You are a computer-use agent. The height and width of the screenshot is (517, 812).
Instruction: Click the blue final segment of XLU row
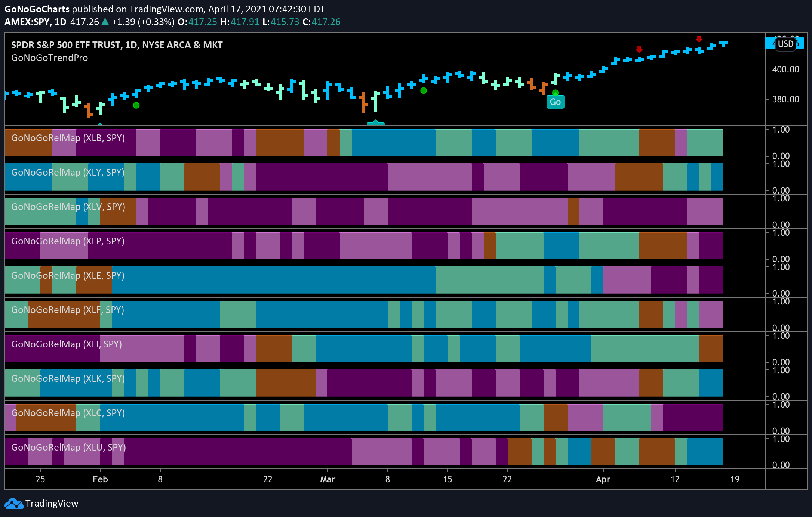pos(705,452)
